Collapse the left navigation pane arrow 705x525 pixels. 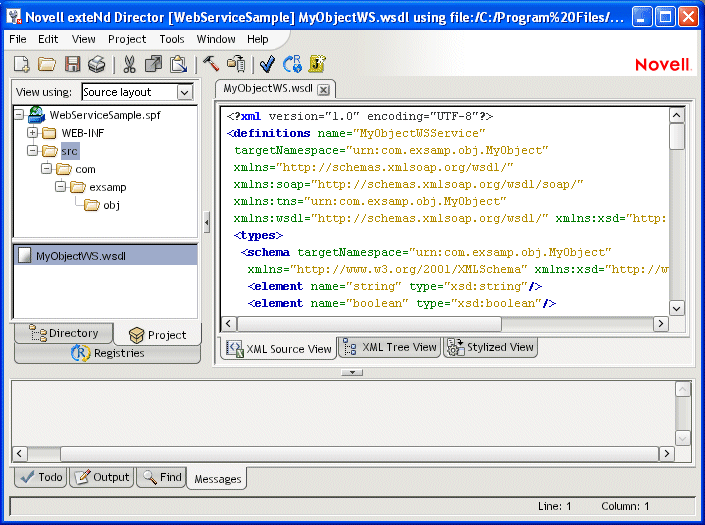click(x=206, y=222)
